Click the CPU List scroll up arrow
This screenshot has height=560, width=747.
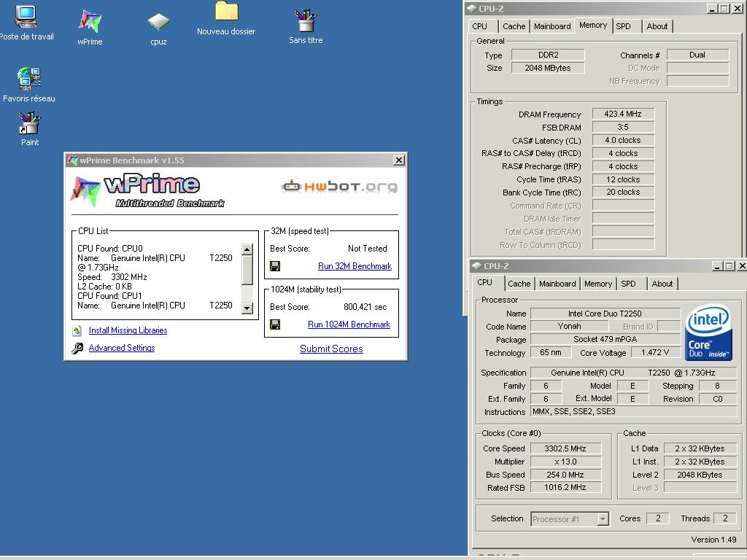coord(247,249)
